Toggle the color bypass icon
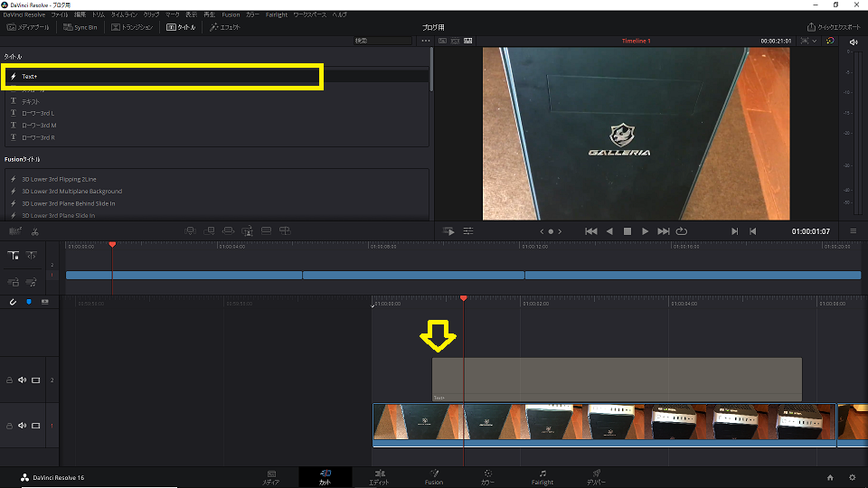The image size is (868, 488). 830,41
